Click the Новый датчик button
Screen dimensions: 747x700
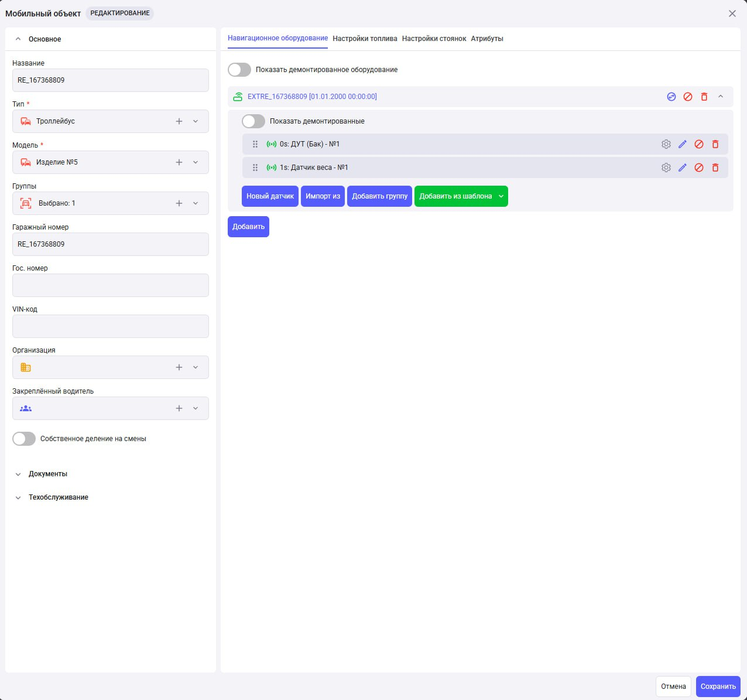[x=270, y=196]
